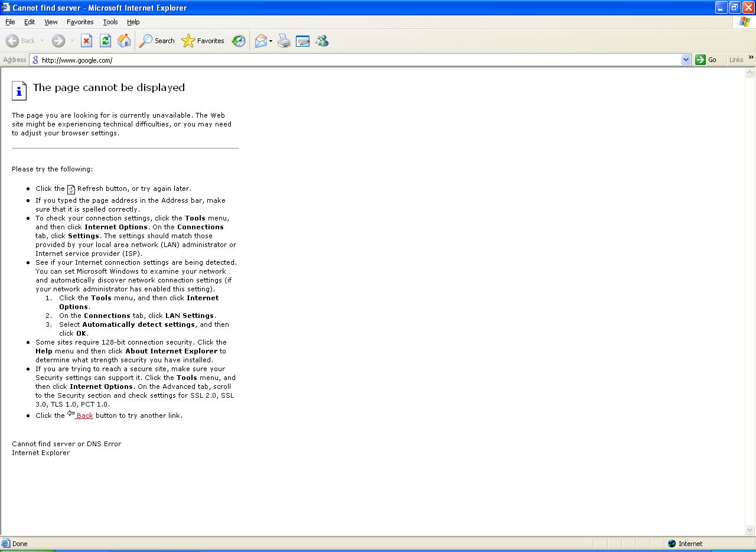756x552 pixels.
Task: Open the View menu
Action: tap(51, 22)
